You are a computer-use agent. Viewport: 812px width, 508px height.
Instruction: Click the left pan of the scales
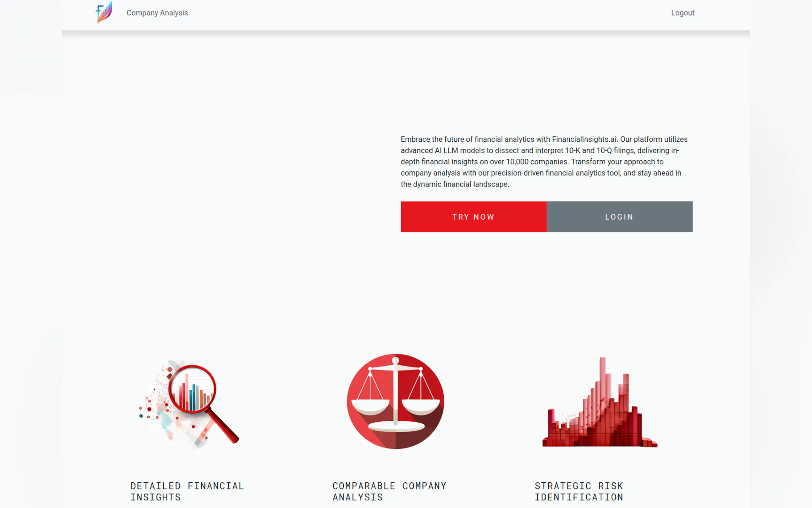tap(370, 407)
